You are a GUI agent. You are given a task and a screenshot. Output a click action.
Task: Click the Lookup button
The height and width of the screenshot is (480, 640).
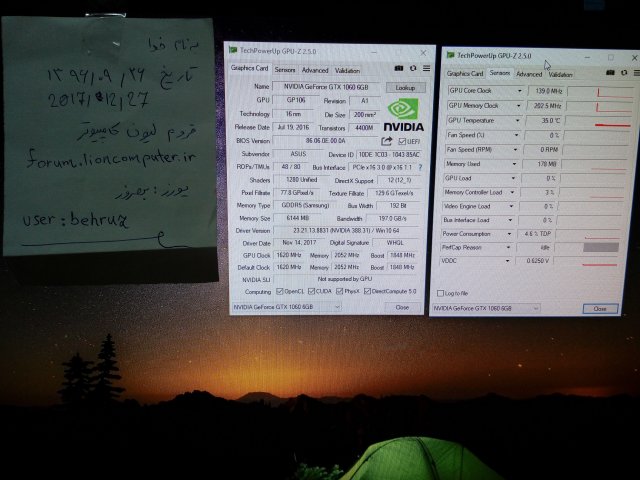point(405,88)
